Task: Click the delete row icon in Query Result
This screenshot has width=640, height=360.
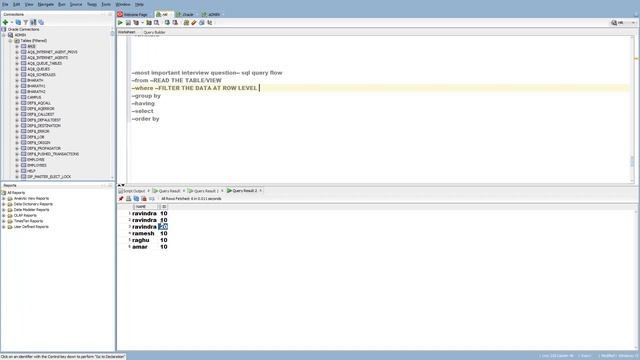Action: (x=144, y=199)
